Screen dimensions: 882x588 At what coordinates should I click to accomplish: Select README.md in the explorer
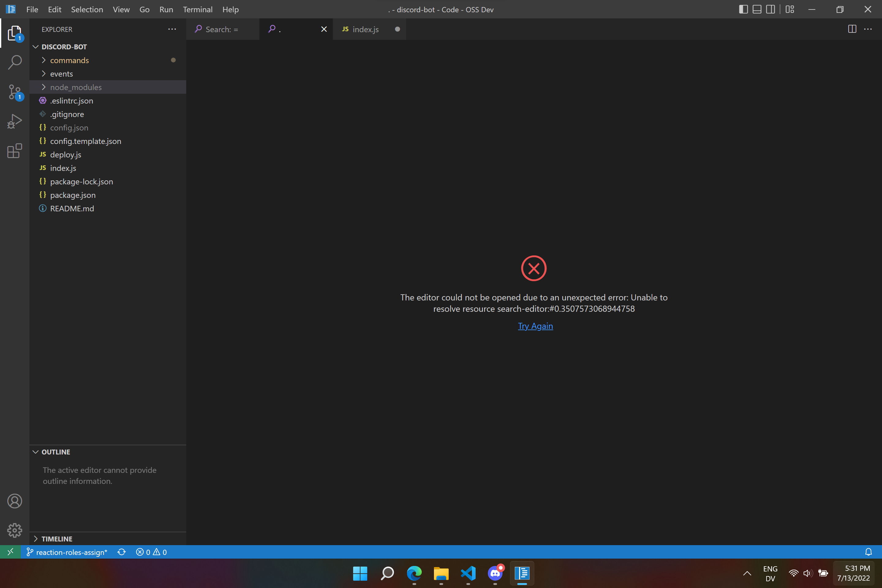72,209
